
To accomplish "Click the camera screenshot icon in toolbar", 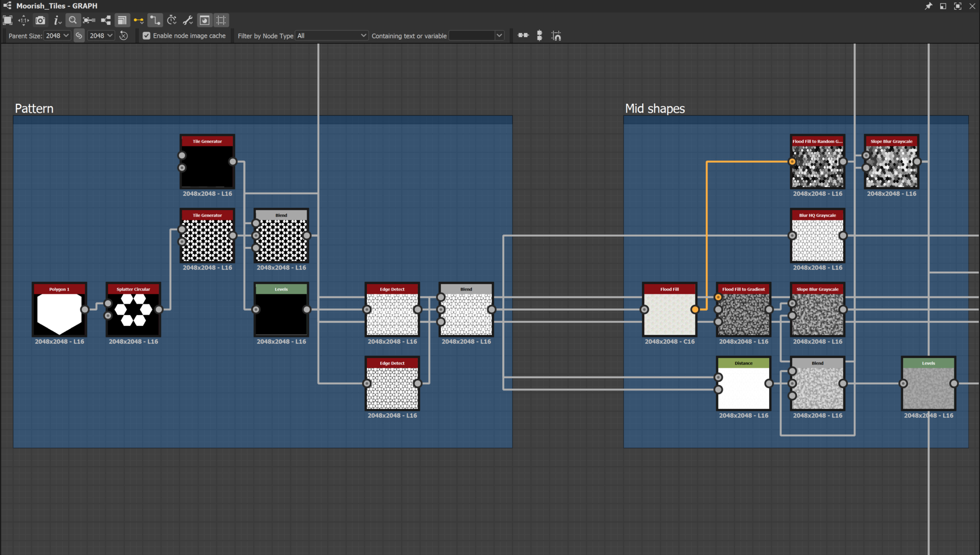I will click(x=40, y=20).
